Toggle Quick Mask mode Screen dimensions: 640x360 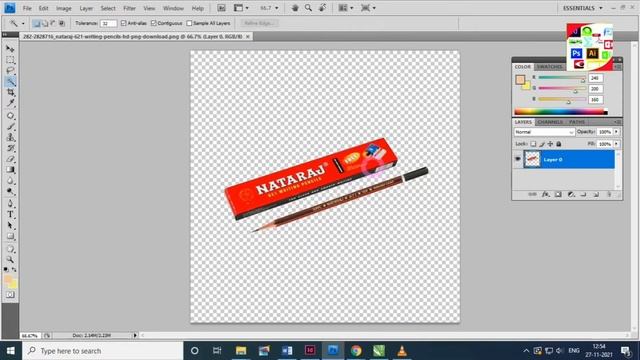[10, 295]
